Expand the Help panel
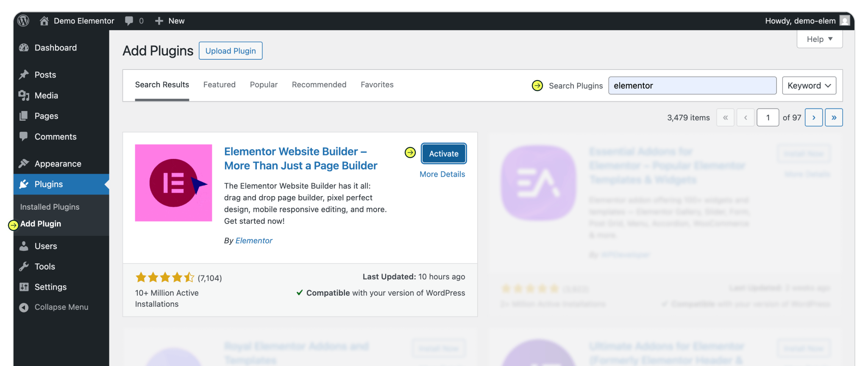868x366 pixels. click(820, 39)
